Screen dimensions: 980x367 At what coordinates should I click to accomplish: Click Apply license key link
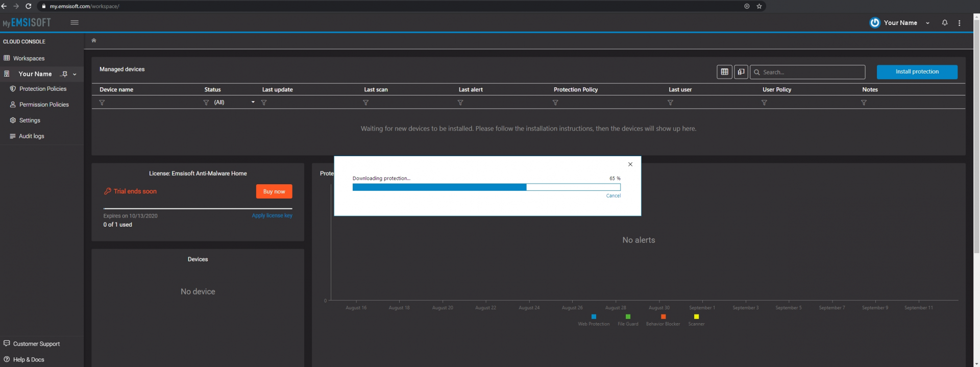[x=272, y=215]
